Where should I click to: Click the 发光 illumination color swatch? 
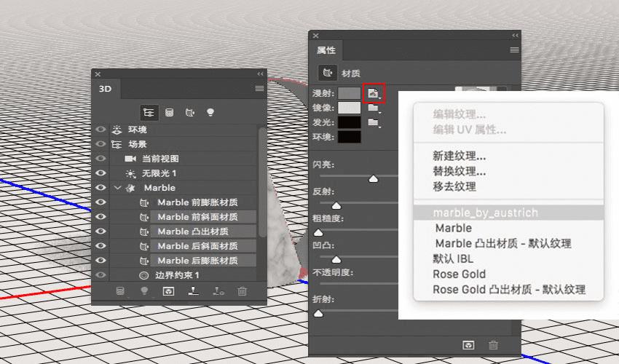[x=350, y=122]
